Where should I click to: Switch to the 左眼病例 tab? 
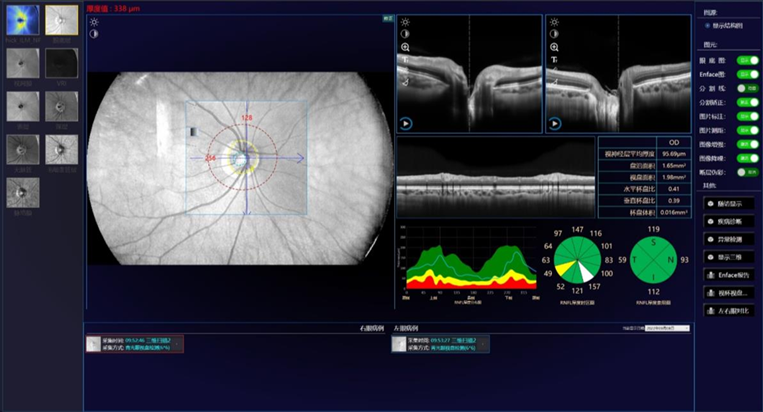405,327
